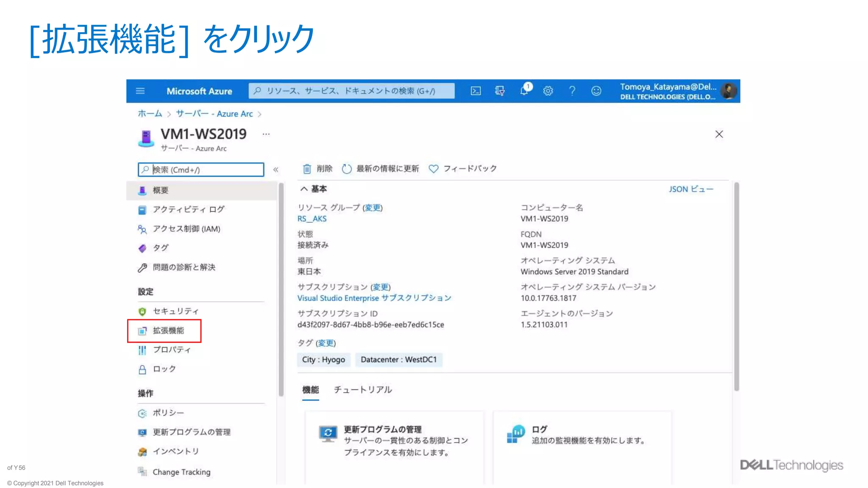Open the user account avatar
Viewport: 868px width, 488px height.
tap(729, 91)
